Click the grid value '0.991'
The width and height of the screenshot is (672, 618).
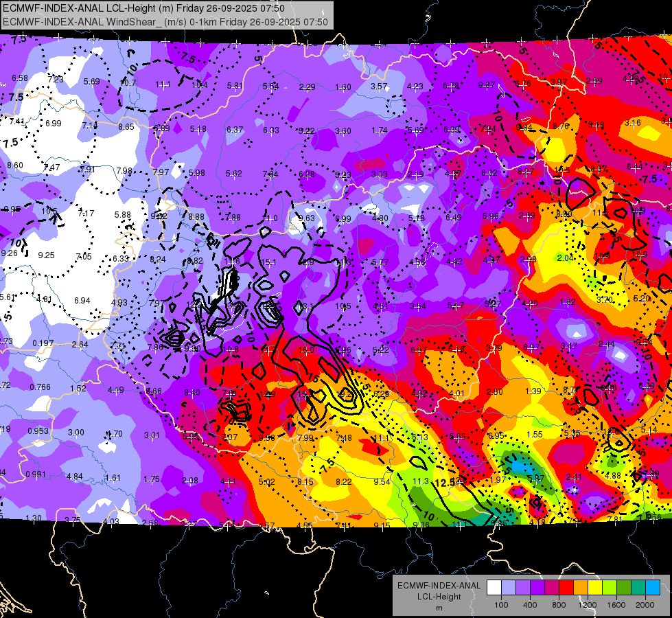point(36,474)
